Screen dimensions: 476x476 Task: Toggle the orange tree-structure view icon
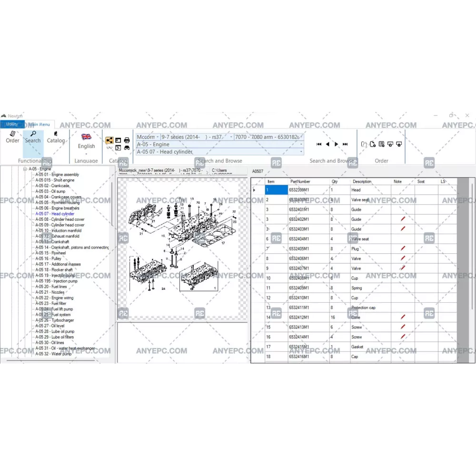(109, 140)
